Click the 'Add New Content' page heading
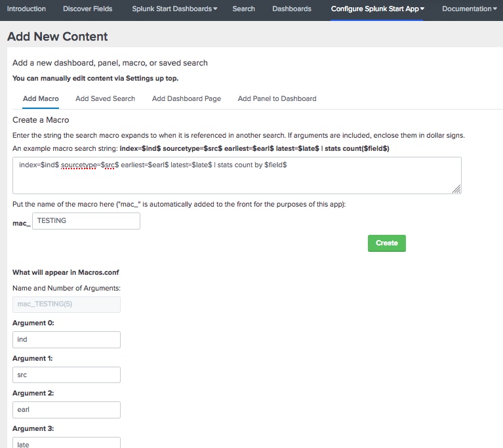503x448 pixels. point(58,37)
